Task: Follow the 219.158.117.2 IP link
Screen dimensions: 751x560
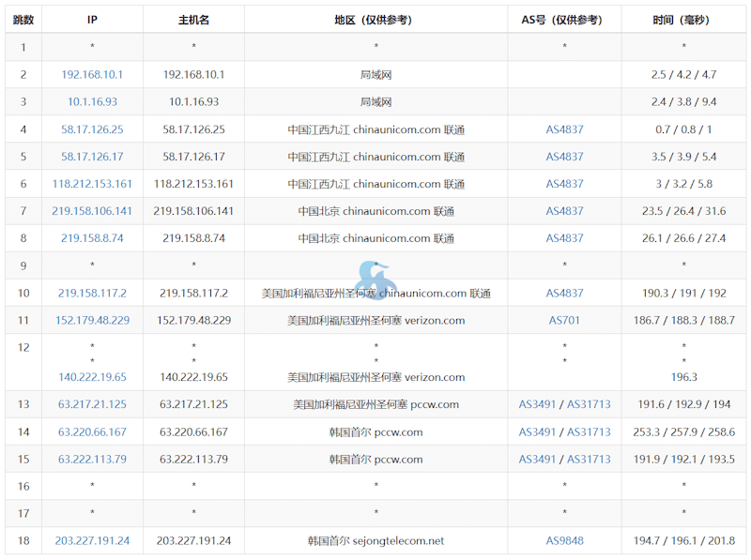Action: pos(92,293)
